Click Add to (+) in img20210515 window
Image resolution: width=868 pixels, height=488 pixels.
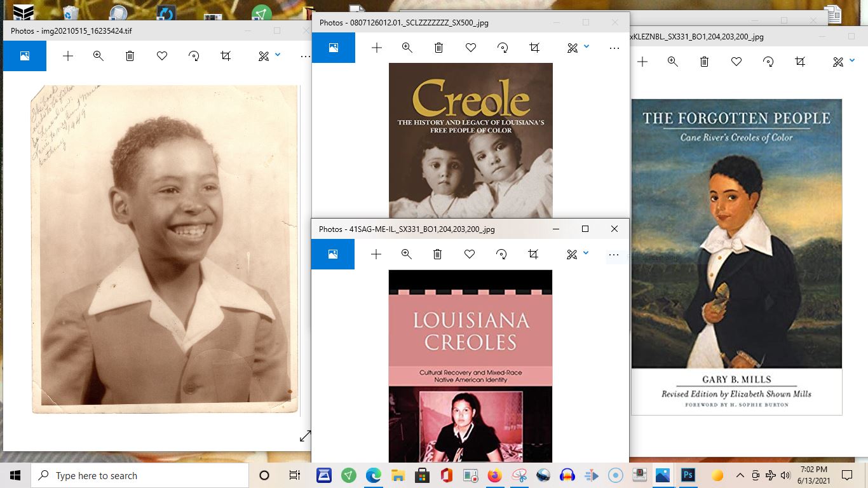68,56
